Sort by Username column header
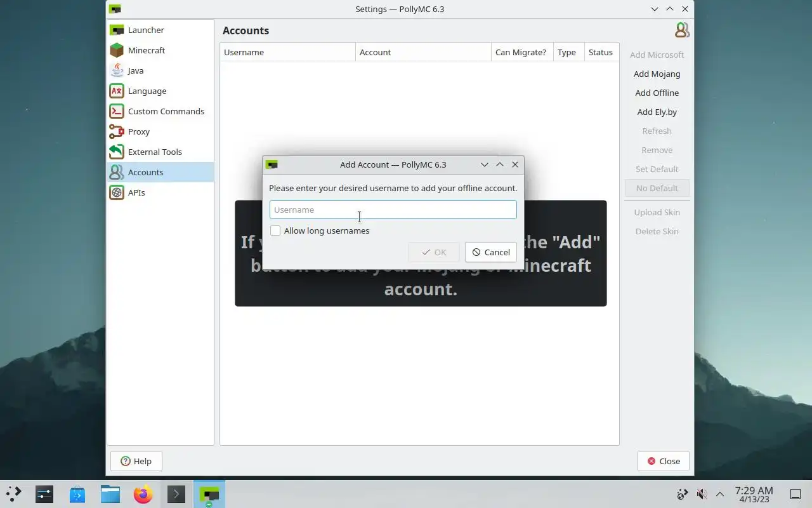This screenshot has height=508, width=812. coord(287,52)
